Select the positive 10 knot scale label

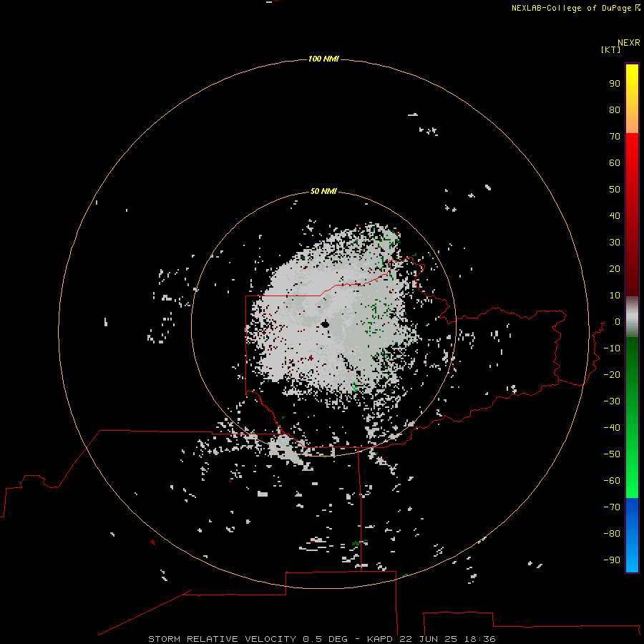[615, 296]
